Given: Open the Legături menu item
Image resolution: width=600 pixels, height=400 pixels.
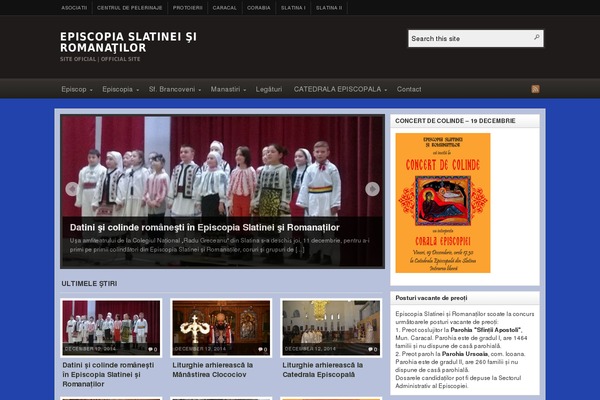Looking at the screenshot, I should click(x=269, y=89).
